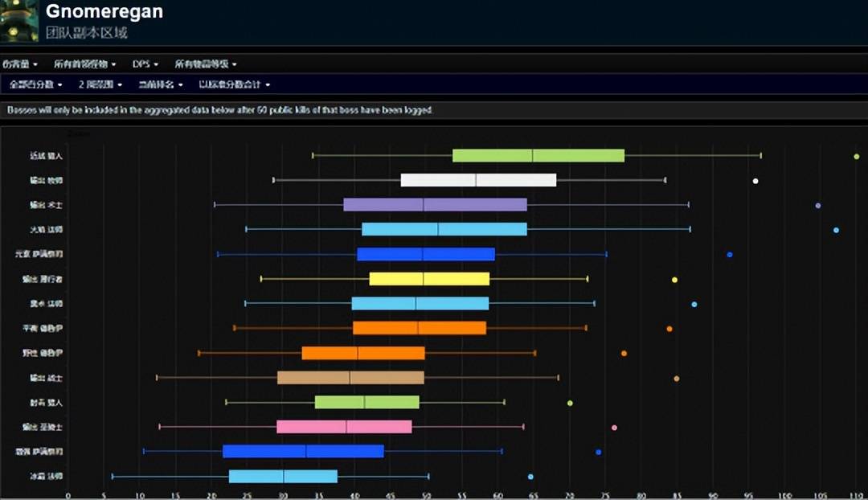
Task: Click the yellow rogue box plot bar
Action: [429, 279]
